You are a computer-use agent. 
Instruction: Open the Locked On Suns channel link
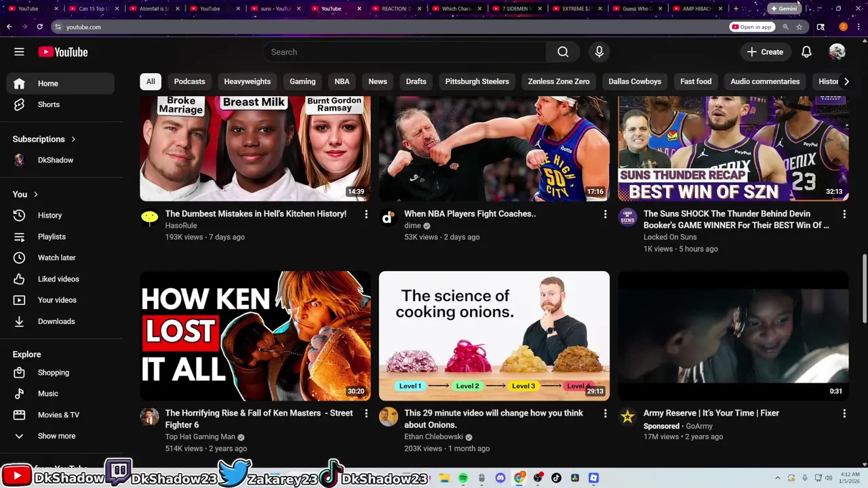pos(670,237)
